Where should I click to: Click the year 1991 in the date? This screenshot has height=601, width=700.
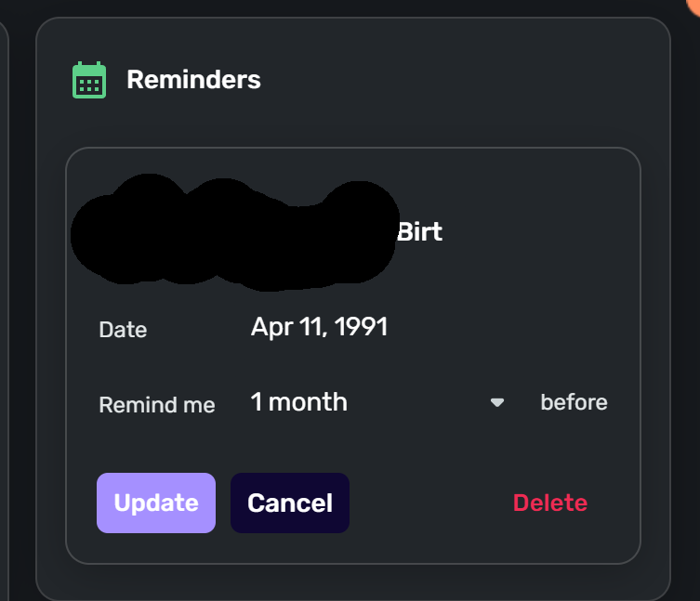[x=362, y=327]
